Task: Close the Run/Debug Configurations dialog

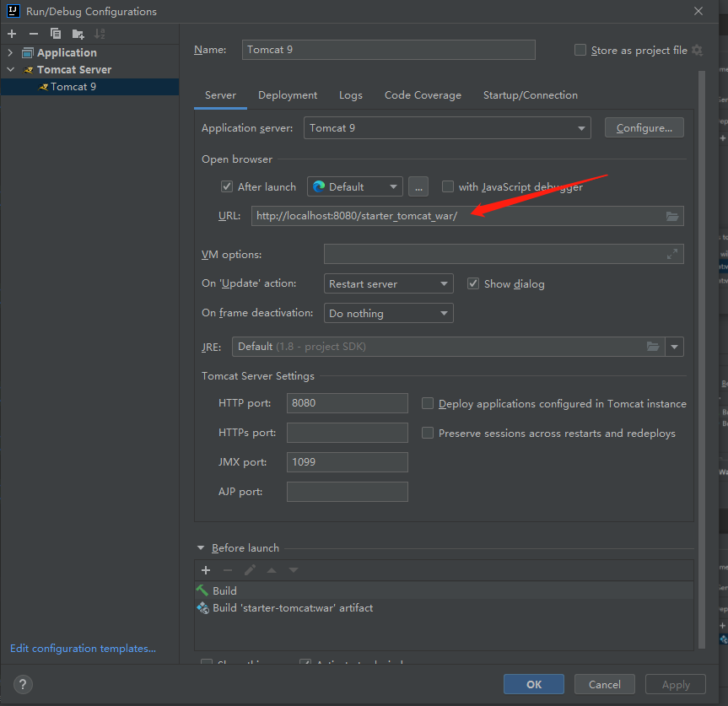Action: click(x=698, y=11)
